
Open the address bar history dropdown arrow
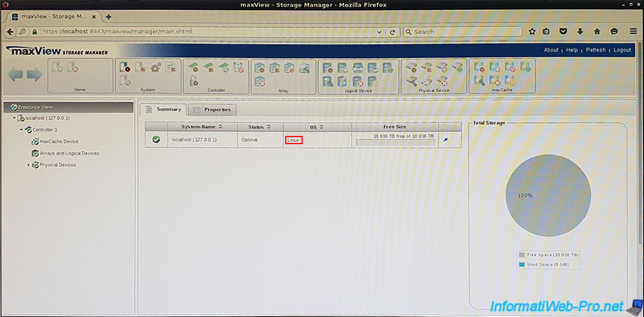[x=379, y=32]
